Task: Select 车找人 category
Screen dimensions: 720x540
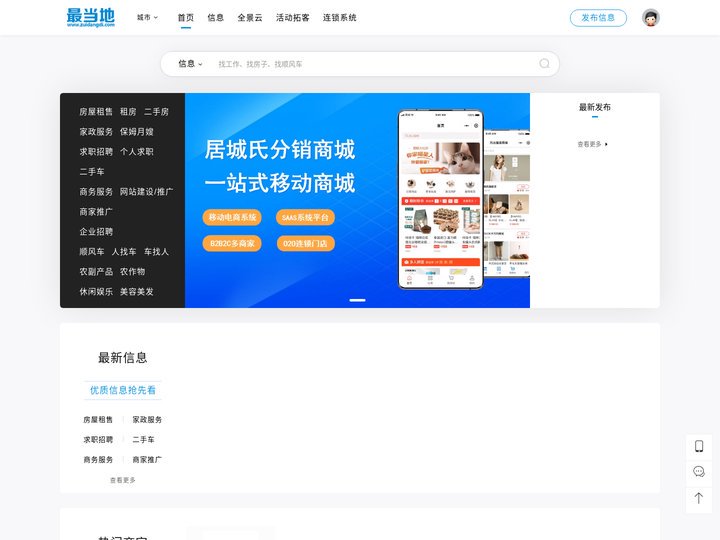Action: coord(156,252)
